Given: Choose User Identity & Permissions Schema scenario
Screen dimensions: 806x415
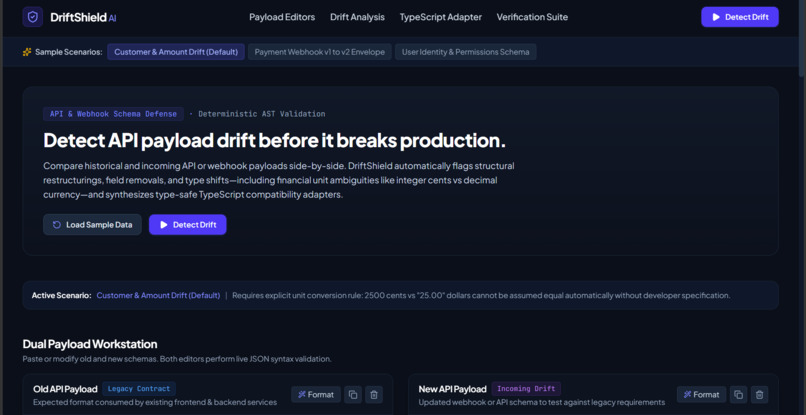Looking at the screenshot, I should point(466,52).
